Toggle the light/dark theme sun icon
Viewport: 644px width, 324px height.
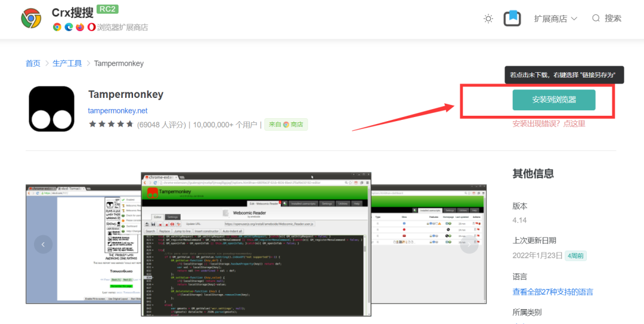point(488,18)
